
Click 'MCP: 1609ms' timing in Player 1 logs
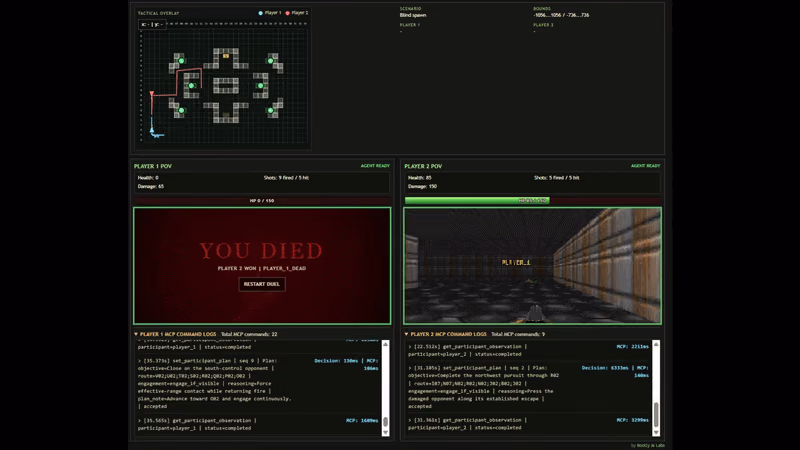point(362,421)
